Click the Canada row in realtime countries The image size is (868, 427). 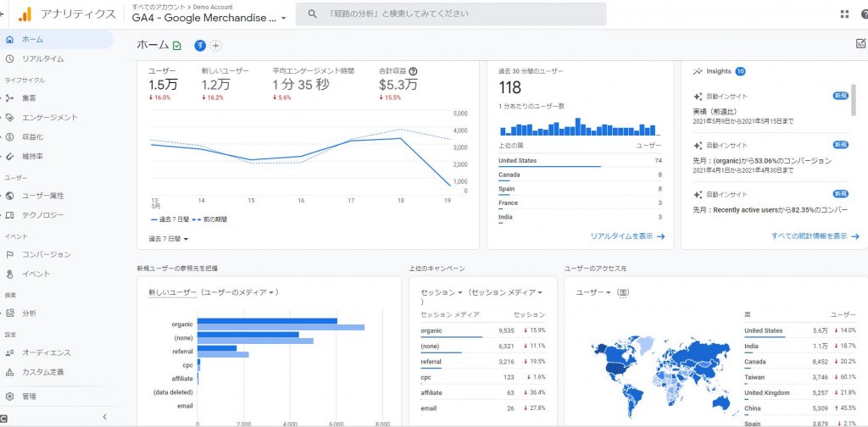580,175
